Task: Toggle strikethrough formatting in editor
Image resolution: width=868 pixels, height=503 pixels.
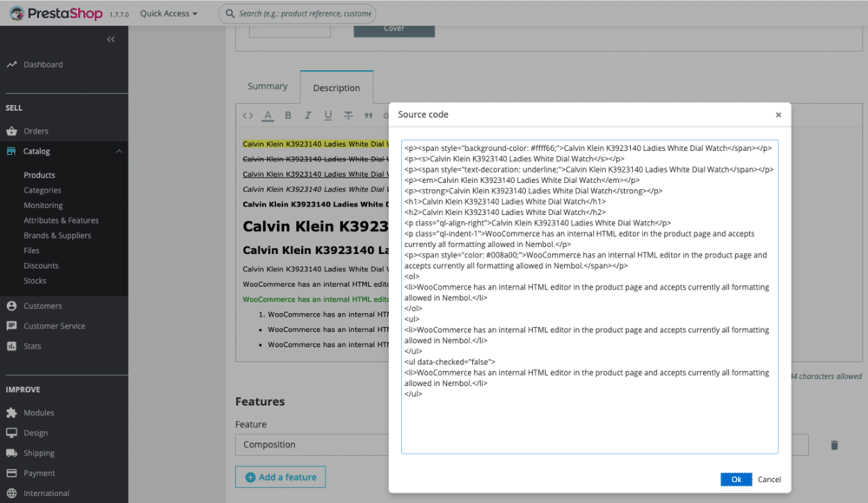Action: [x=348, y=115]
